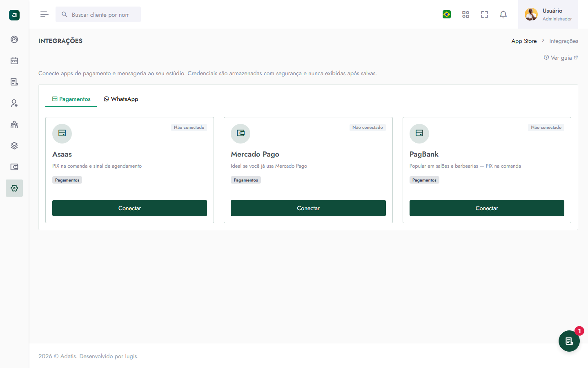This screenshot has width=588, height=368.
Task: Connect the PagBank integration
Action: tap(487, 208)
